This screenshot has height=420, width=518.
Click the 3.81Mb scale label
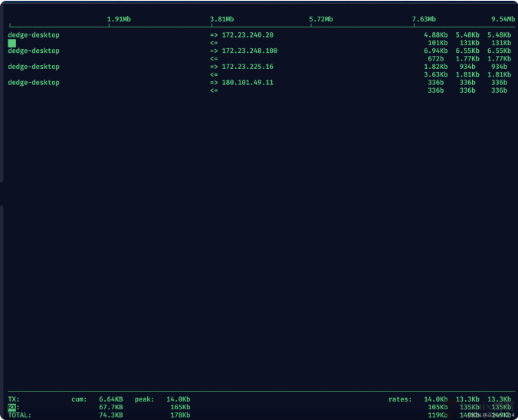tap(222, 19)
